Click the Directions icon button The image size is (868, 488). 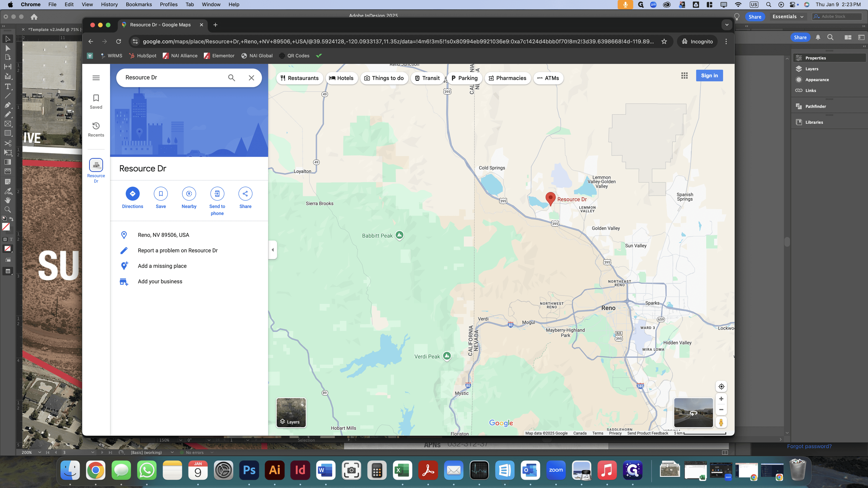click(x=132, y=194)
